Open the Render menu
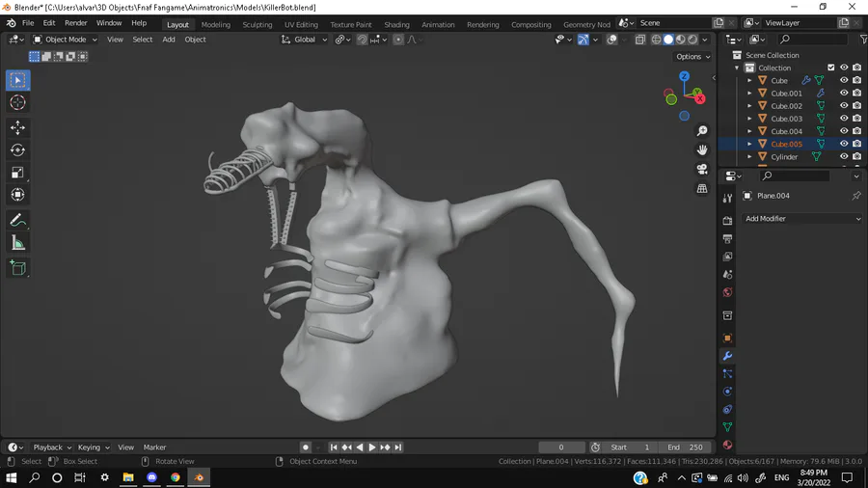The height and width of the screenshot is (488, 868). click(x=76, y=23)
